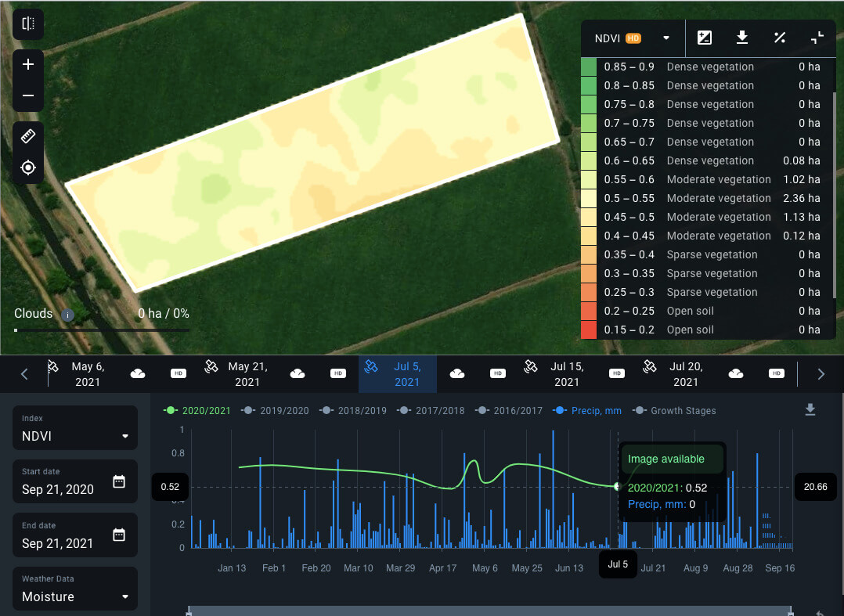Image resolution: width=844 pixels, height=616 pixels.
Task: Select the Jul 15, 2021 image date
Action: coord(567,374)
